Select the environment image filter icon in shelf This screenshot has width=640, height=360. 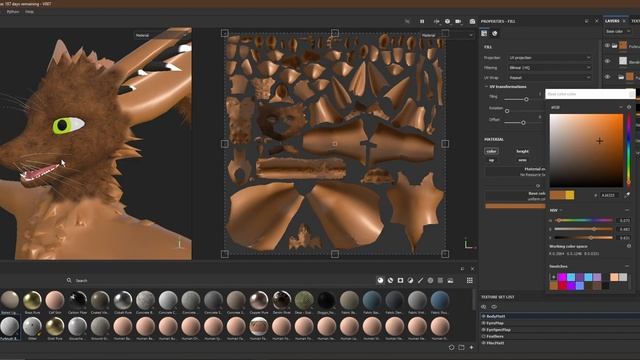(x=450, y=280)
